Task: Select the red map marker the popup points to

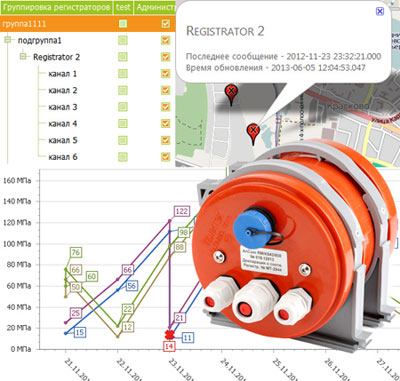Action: [253, 134]
